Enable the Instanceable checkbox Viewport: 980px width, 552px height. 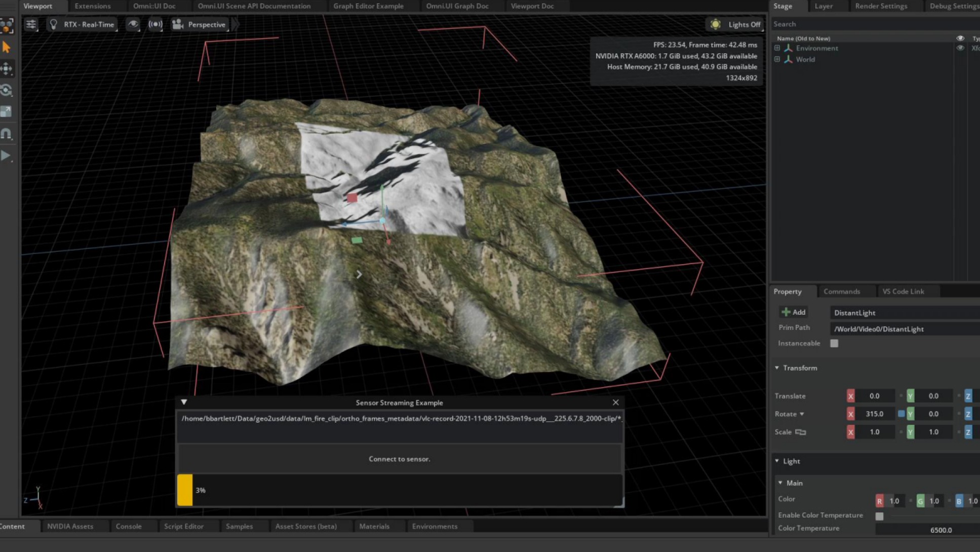[834, 344]
